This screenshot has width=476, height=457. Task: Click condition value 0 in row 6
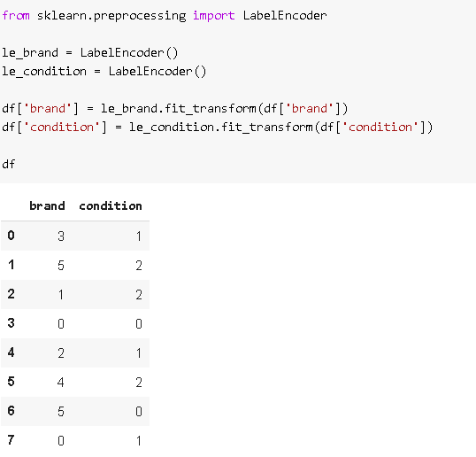[139, 411]
